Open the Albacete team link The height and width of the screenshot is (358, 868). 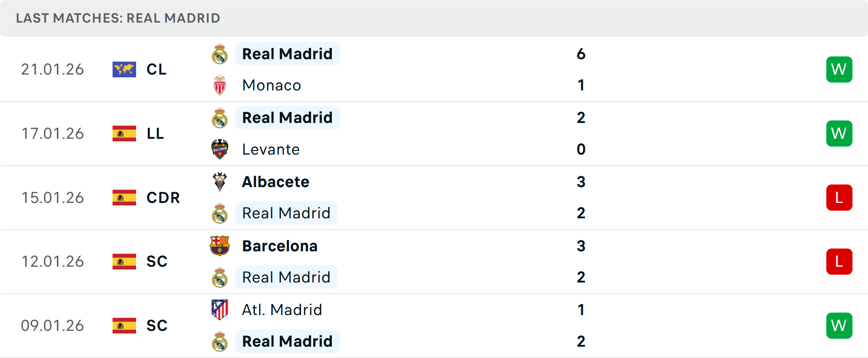pyautogui.click(x=276, y=182)
